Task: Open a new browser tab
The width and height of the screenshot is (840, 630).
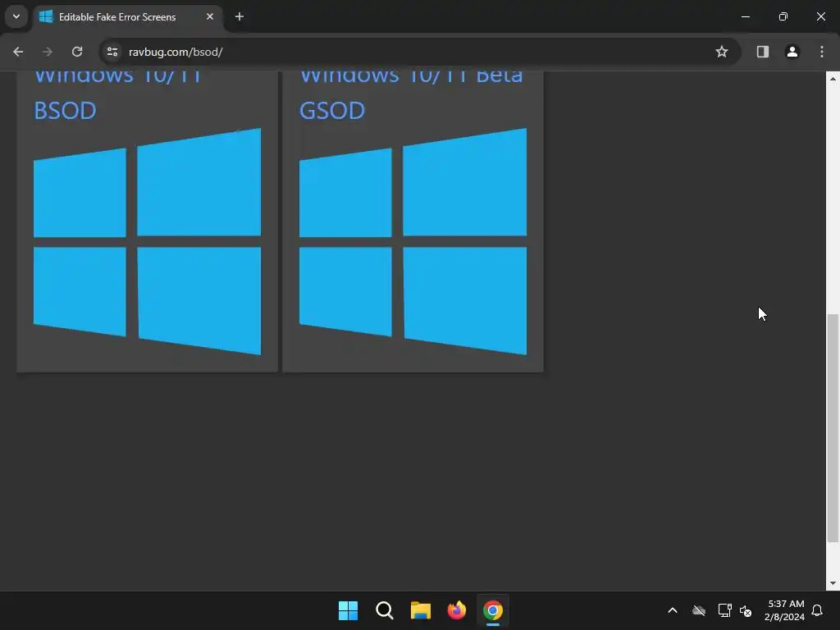Action: point(240,16)
